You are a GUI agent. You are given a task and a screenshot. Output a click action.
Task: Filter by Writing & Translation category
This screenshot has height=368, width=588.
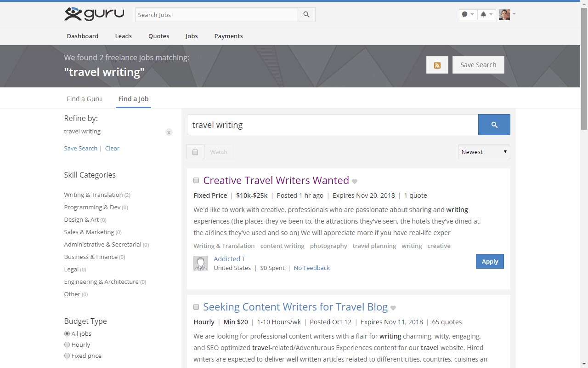(94, 195)
